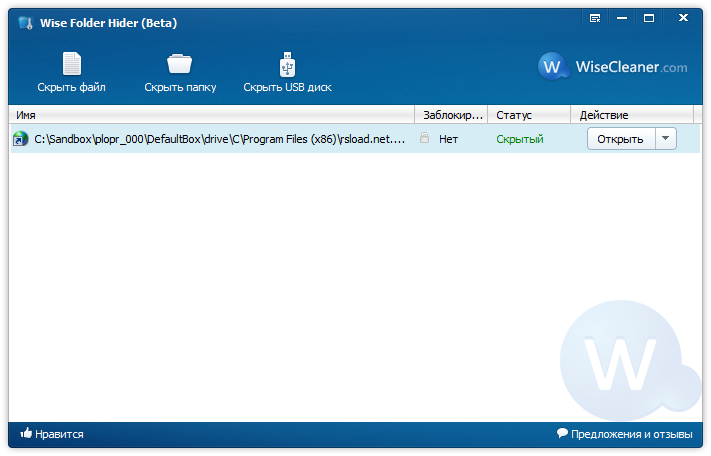Maximize the Wise Folder Hider window
The height and width of the screenshot is (456, 711).
(x=649, y=18)
